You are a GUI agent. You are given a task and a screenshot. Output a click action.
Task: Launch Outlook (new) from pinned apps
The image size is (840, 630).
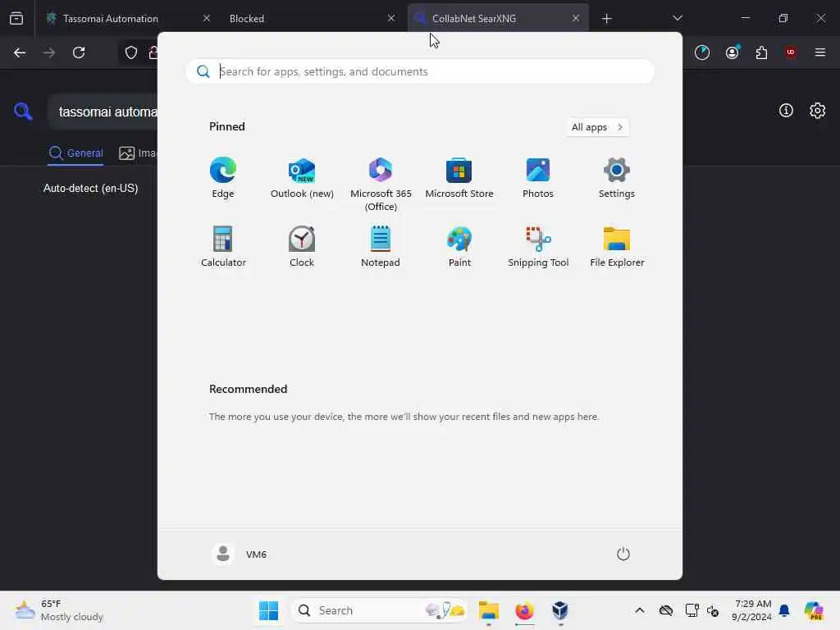(x=302, y=178)
